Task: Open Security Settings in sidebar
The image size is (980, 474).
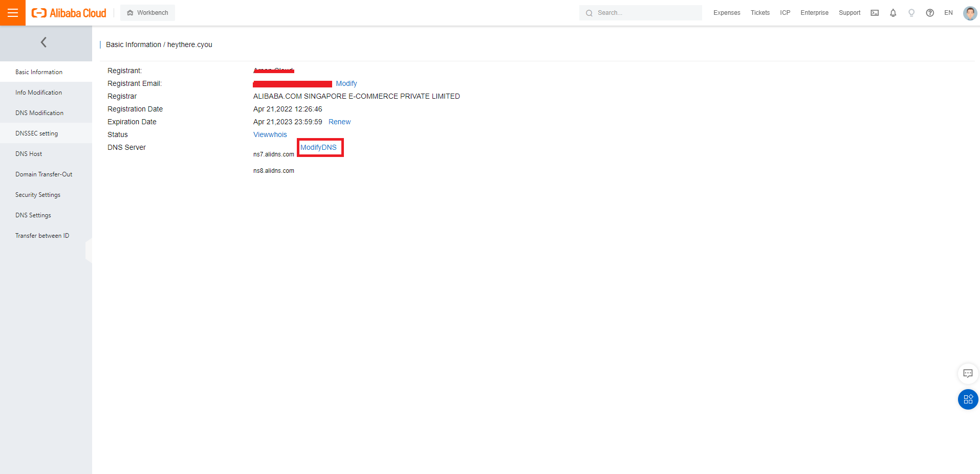Action: [x=46, y=195]
